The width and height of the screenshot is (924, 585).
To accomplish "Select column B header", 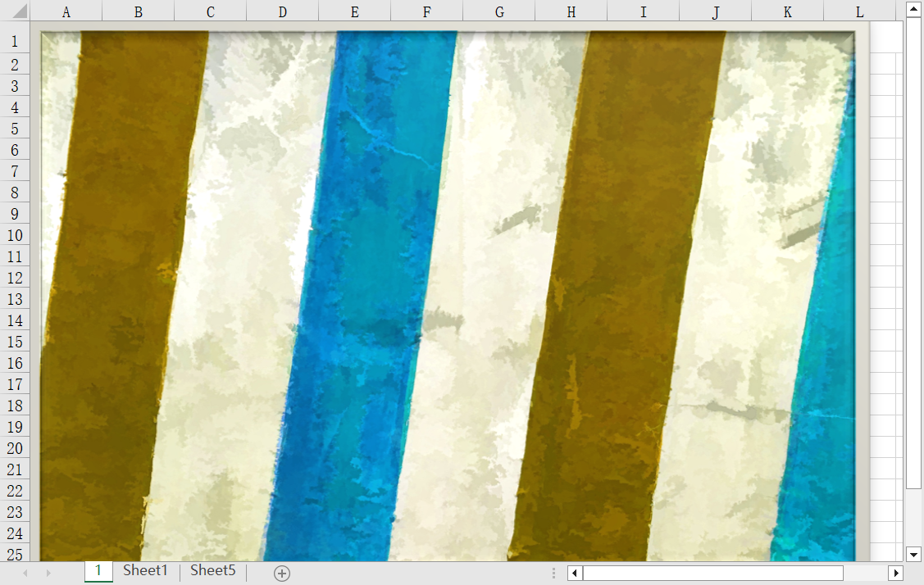I will pos(138,11).
